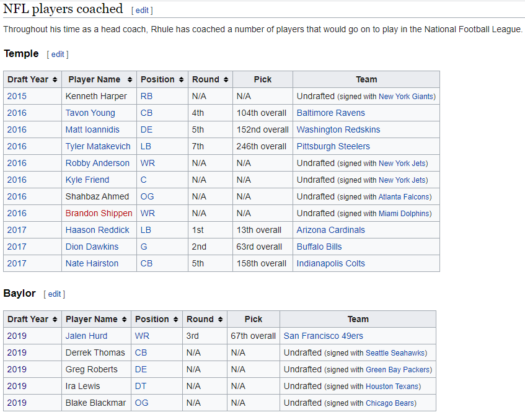Open Jalen Hurd's player page

pyautogui.click(x=86, y=336)
